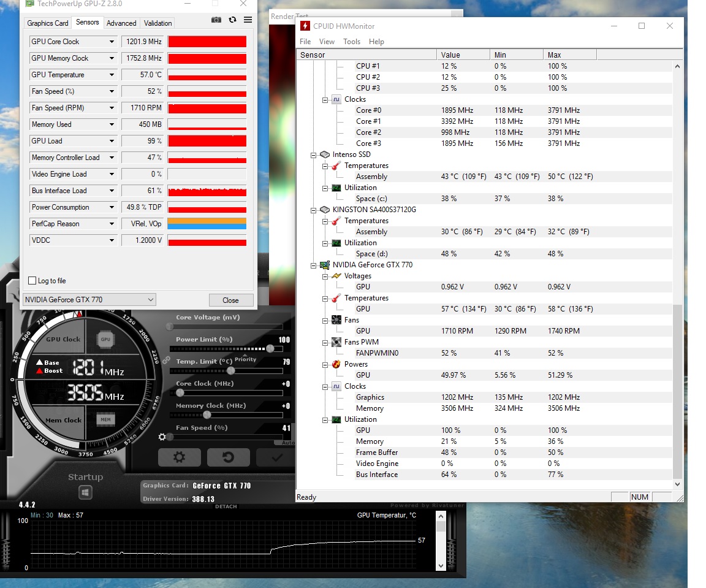Adjust the Temp. Limit slider handle
Image resolution: width=706 pixels, height=588 pixels.
[231, 370]
